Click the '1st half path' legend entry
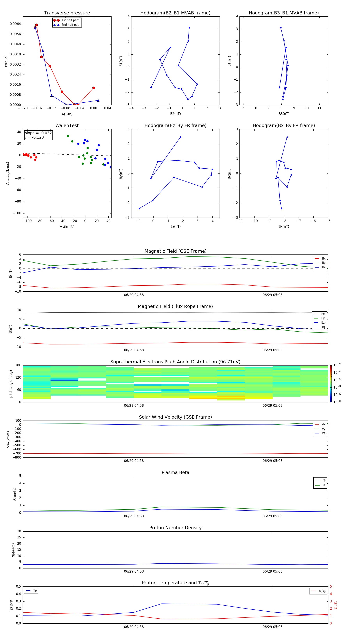351x644 pixels. point(66,20)
